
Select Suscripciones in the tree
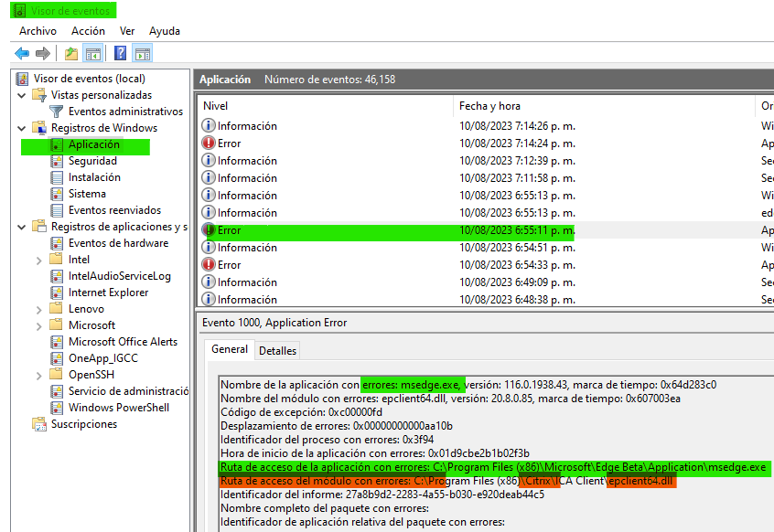[x=84, y=424]
